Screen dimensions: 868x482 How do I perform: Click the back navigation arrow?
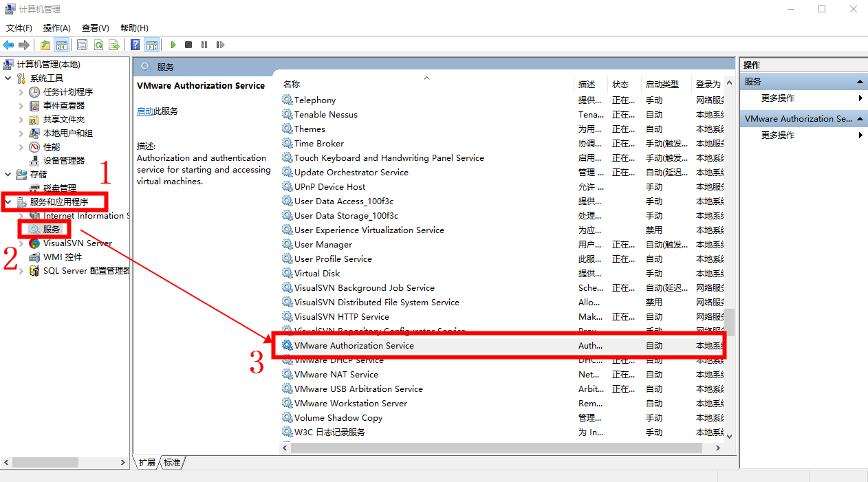tap(8, 44)
